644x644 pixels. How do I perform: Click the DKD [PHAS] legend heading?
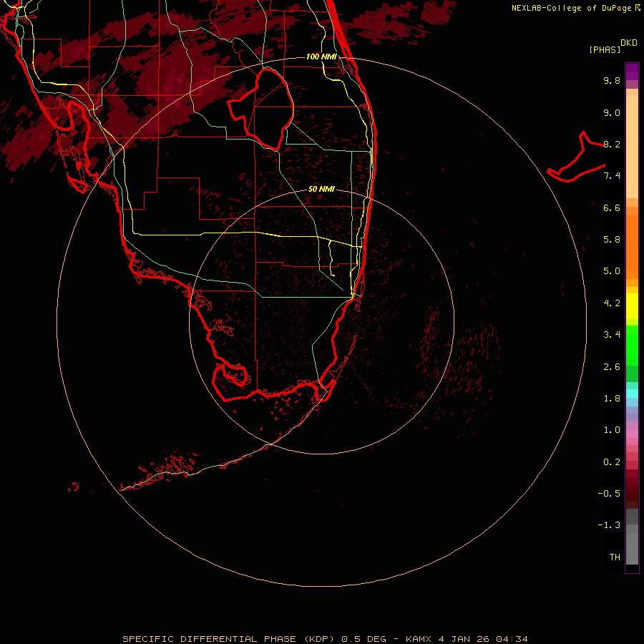pos(613,46)
